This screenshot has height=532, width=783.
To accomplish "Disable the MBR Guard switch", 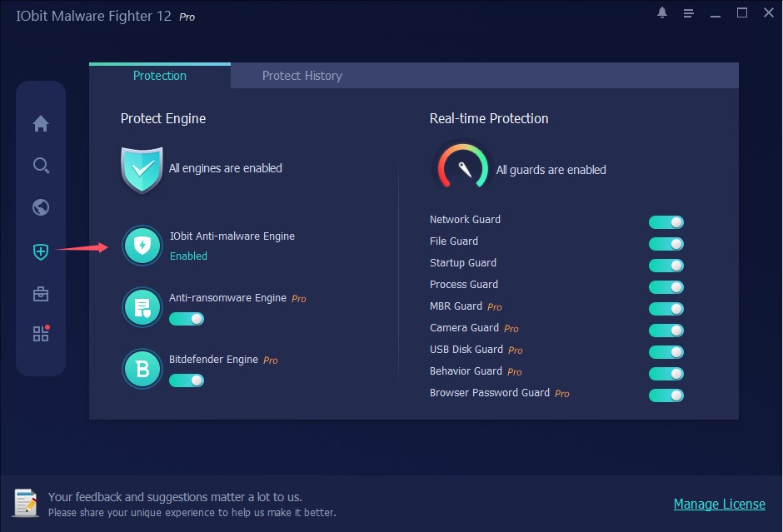I will pos(666,309).
